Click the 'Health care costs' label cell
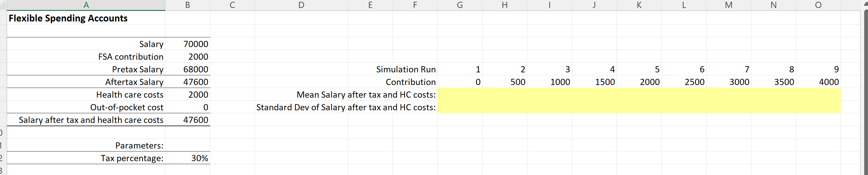Image resolution: width=868 pixels, height=175 pixels. (x=86, y=95)
